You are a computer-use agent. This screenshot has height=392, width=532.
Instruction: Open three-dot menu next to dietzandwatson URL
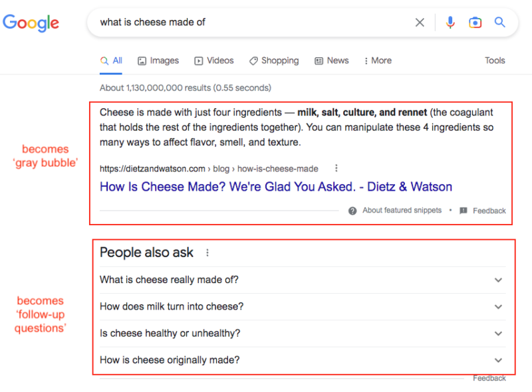pos(336,169)
